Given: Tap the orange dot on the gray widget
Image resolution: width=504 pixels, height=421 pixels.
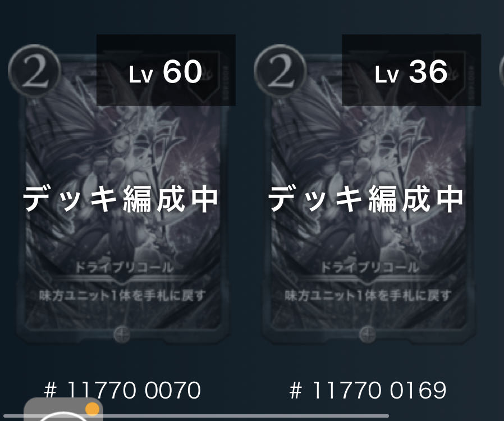Looking at the screenshot, I should tap(92, 409).
